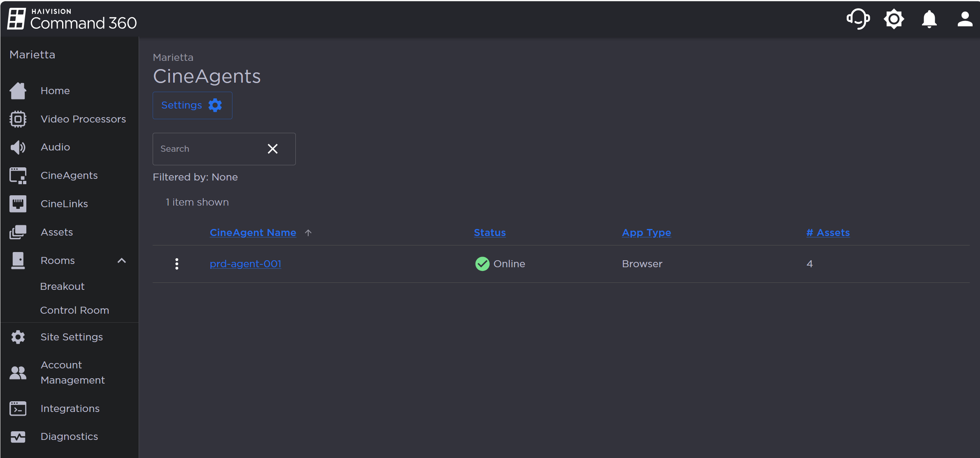Sort table by CineAgent Name arrow
This screenshot has height=458, width=980.
(309, 232)
